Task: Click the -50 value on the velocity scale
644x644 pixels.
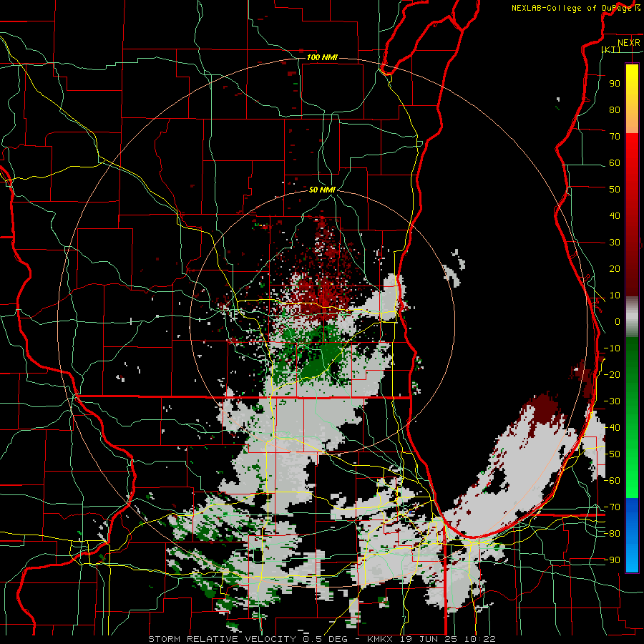Action: pos(612,454)
